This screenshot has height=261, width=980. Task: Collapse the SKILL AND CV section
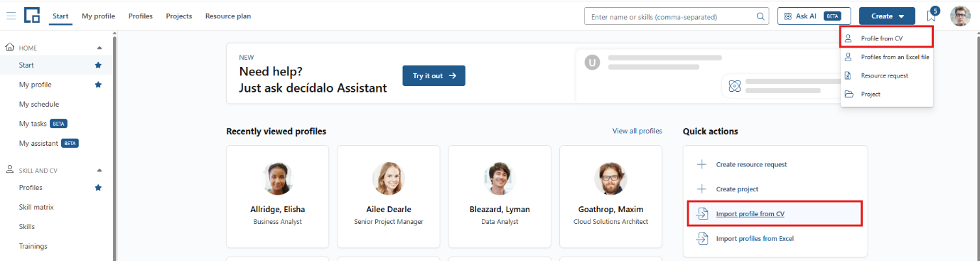click(x=99, y=171)
